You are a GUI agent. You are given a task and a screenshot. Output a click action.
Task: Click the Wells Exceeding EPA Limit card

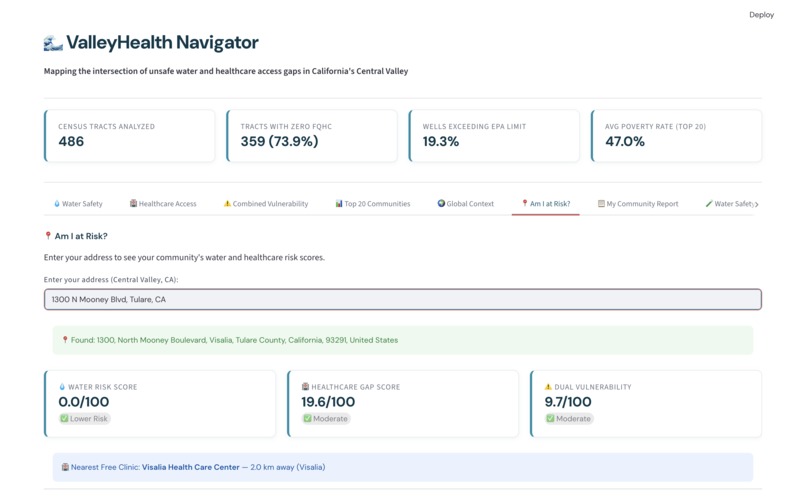pos(494,136)
